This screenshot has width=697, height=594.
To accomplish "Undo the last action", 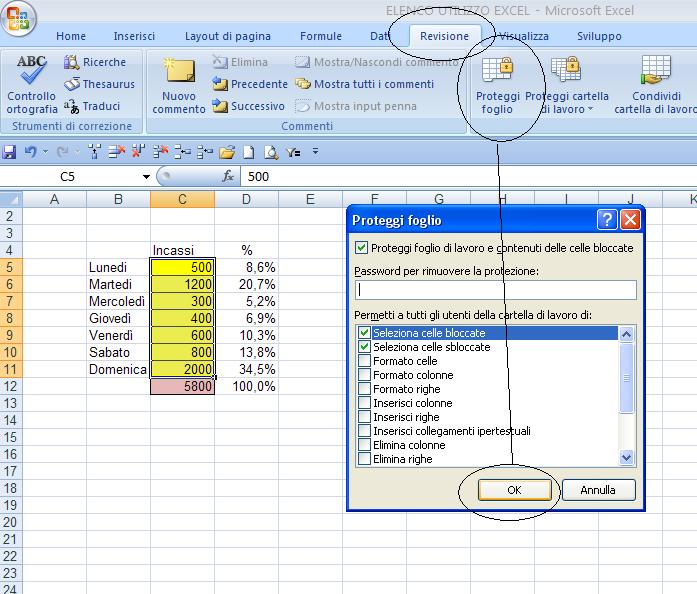I will click(x=30, y=152).
